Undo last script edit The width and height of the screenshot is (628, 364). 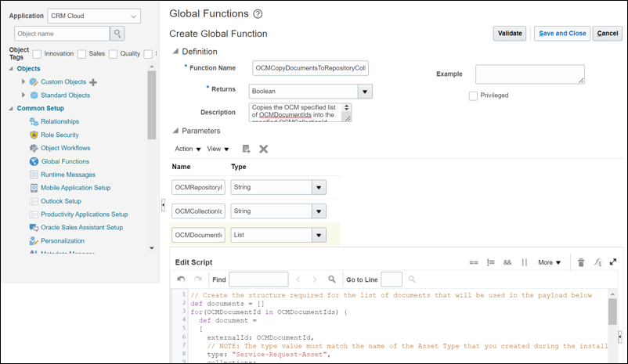181,279
